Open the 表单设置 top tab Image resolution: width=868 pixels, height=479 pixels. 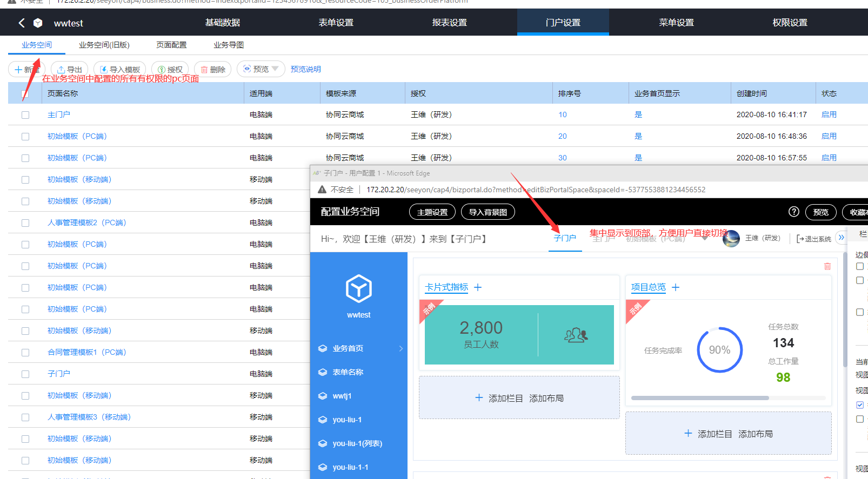click(x=336, y=23)
